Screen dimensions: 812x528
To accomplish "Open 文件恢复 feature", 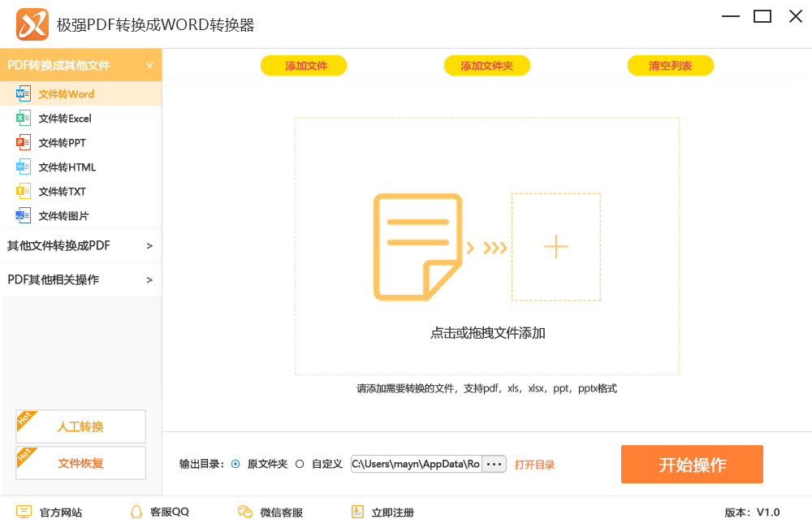I will click(80, 463).
